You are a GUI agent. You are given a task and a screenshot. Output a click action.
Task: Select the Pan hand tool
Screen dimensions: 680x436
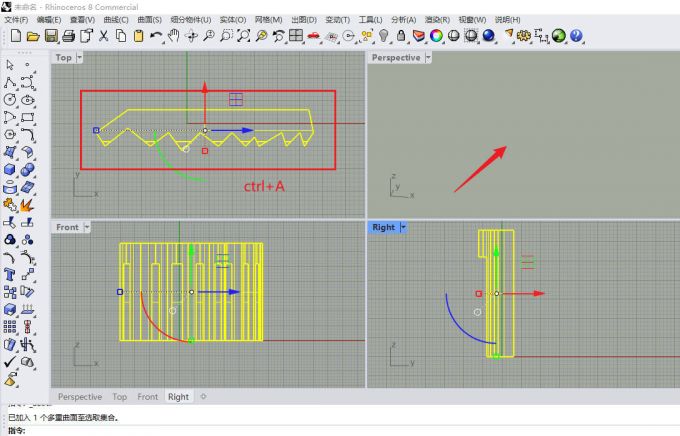173,36
